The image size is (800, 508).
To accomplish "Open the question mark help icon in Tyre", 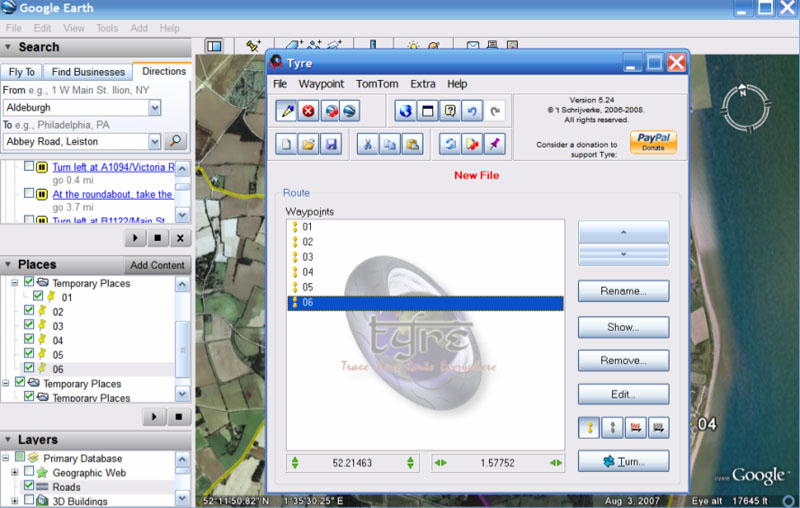I will click(x=450, y=111).
